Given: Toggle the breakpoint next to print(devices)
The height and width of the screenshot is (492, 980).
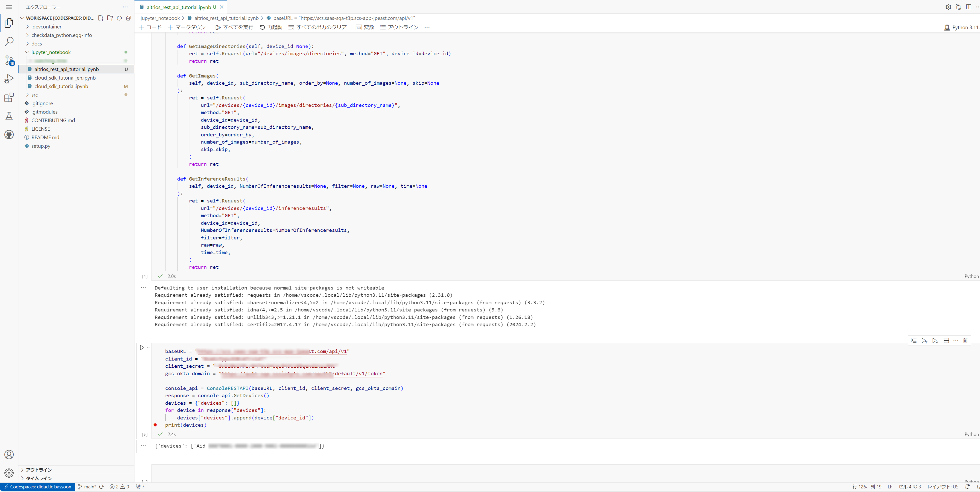Looking at the screenshot, I should (155, 425).
